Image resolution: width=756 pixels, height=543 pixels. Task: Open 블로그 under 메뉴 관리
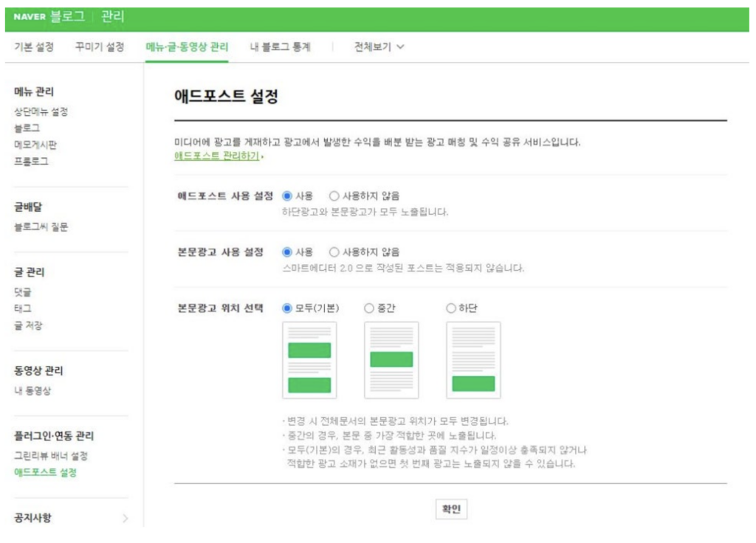click(x=27, y=128)
